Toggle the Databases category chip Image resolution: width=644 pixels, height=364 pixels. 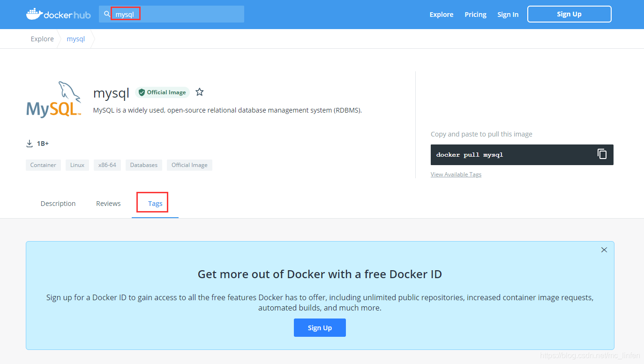143,165
